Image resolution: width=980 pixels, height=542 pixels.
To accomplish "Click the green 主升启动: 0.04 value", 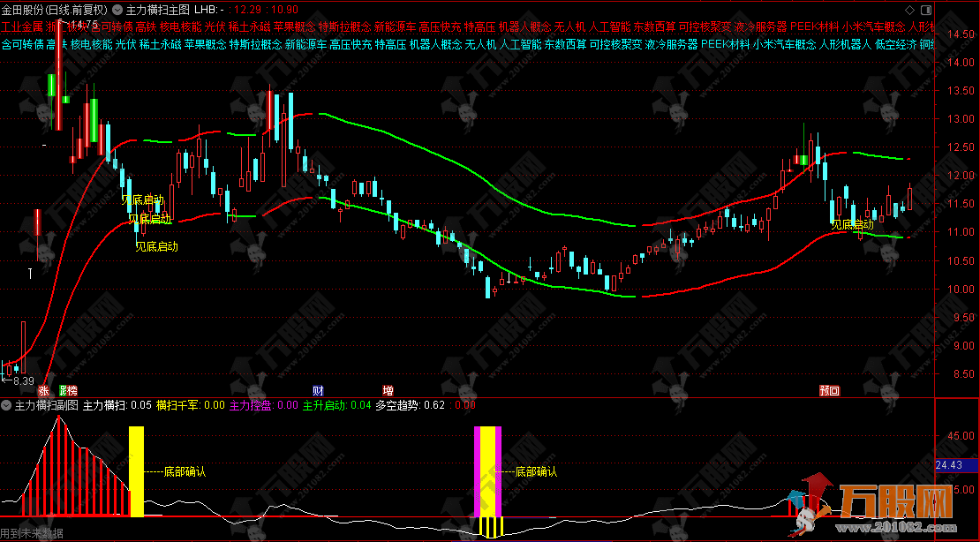I will 337,405.
